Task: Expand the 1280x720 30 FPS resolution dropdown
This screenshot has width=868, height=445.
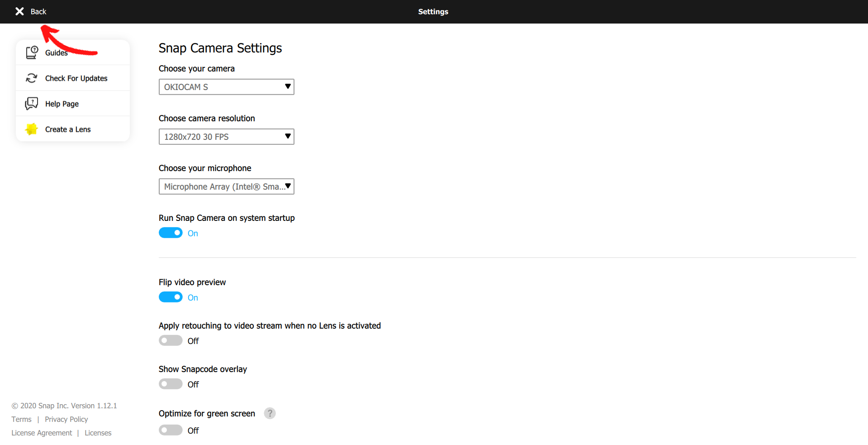Action: [x=226, y=137]
